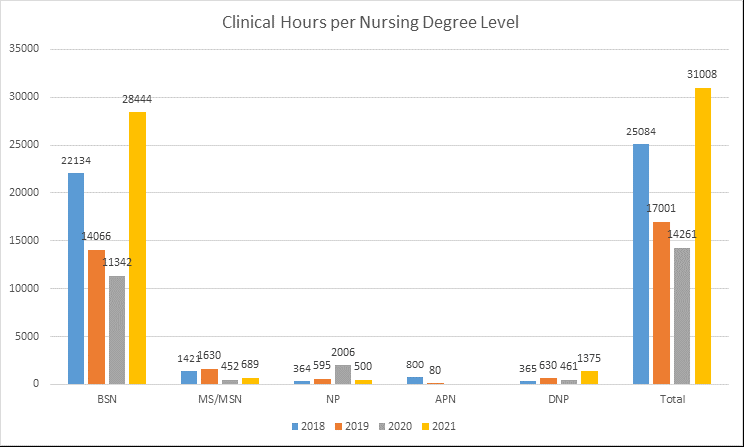Viewport: 744px width, 447px height.
Task: Select the yellow 2021 legend swatch
Action: (x=425, y=425)
